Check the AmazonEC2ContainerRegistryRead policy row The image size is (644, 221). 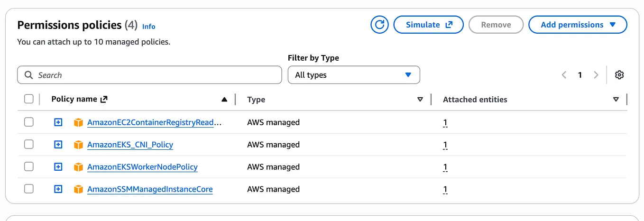29,122
